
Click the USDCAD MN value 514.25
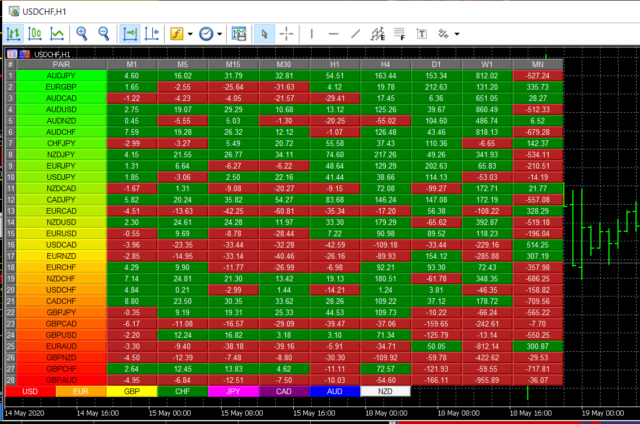click(538, 245)
